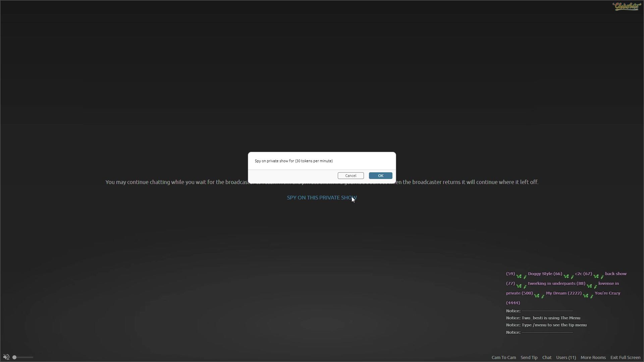Expand More Rooms
This screenshot has height=362, width=644.
[x=593, y=358]
